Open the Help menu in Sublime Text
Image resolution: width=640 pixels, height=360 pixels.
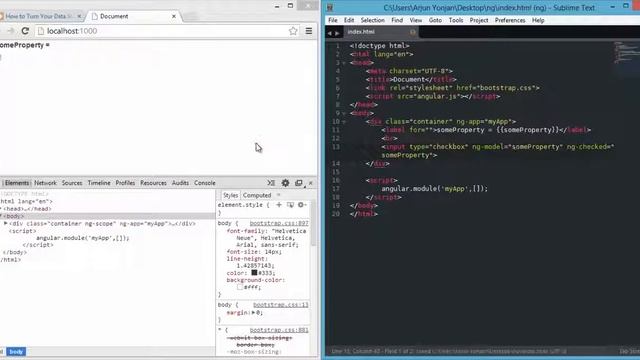coord(538,20)
